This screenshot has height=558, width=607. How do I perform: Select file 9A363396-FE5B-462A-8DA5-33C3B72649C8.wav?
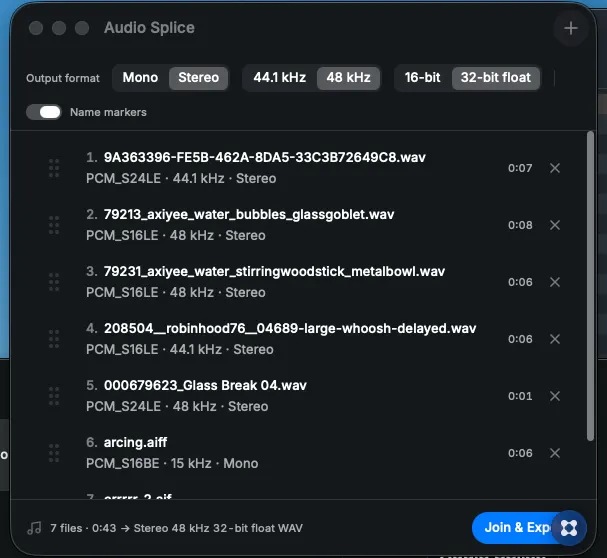[x=265, y=158]
